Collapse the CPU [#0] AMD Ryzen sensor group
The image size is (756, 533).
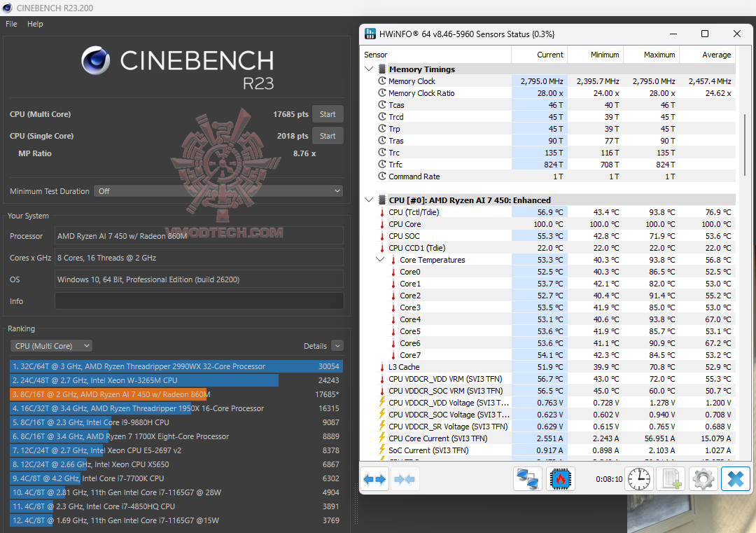click(369, 200)
